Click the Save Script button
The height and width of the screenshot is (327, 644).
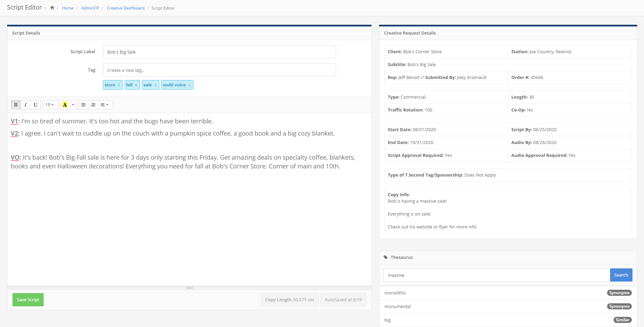tap(28, 300)
